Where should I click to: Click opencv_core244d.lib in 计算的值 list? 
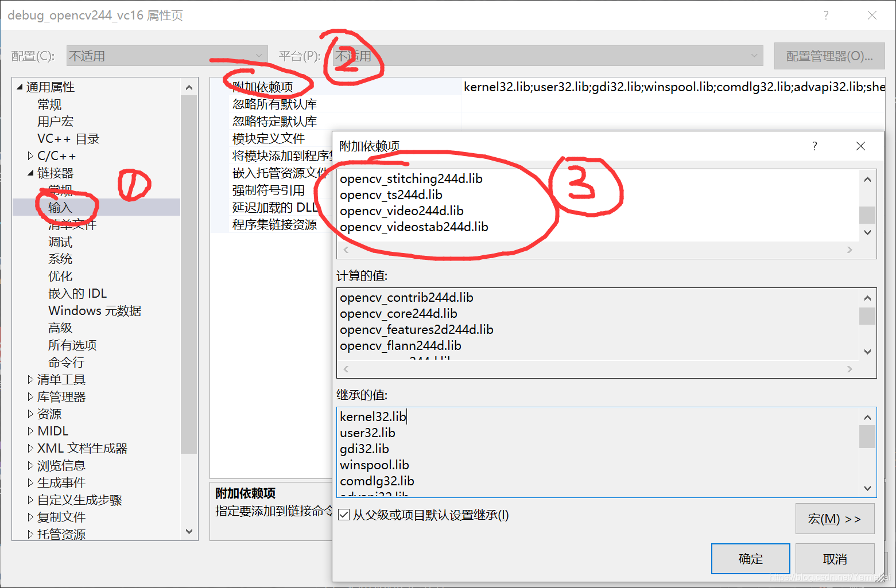[398, 313]
